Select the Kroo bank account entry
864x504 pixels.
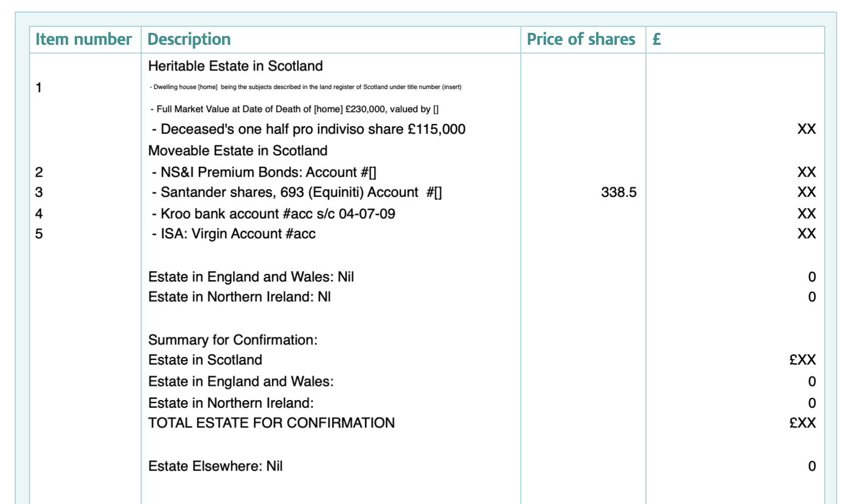pos(273,214)
